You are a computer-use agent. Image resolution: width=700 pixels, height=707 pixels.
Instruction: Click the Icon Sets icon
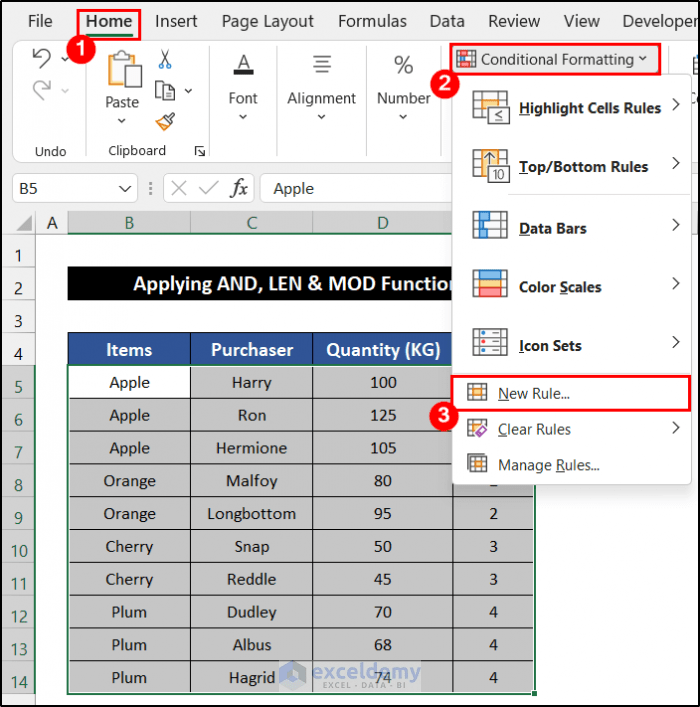tap(490, 342)
